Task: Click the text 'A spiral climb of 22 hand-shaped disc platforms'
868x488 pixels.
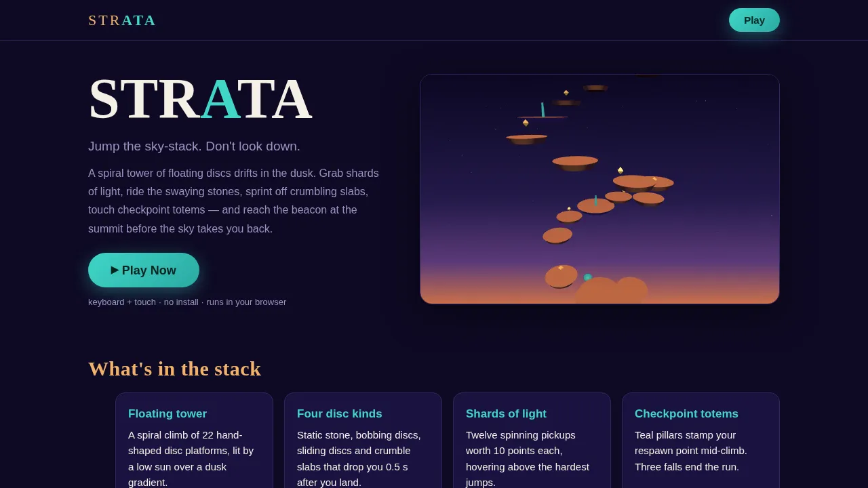Action: tap(192, 458)
